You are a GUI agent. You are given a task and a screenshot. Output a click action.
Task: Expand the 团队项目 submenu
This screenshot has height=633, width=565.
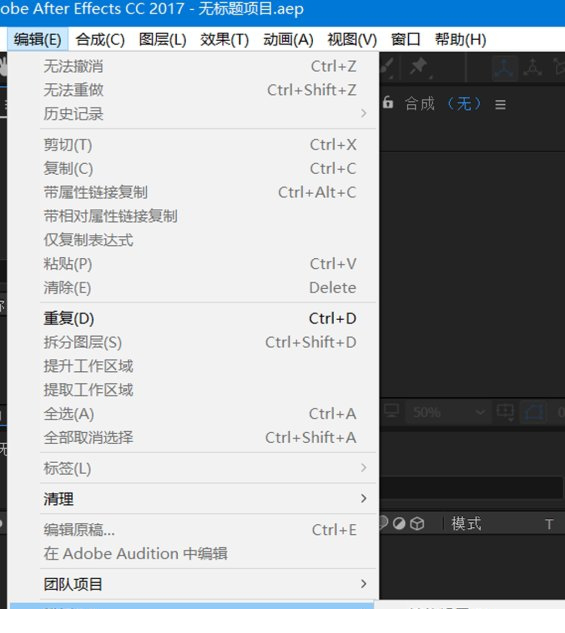[193, 584]
